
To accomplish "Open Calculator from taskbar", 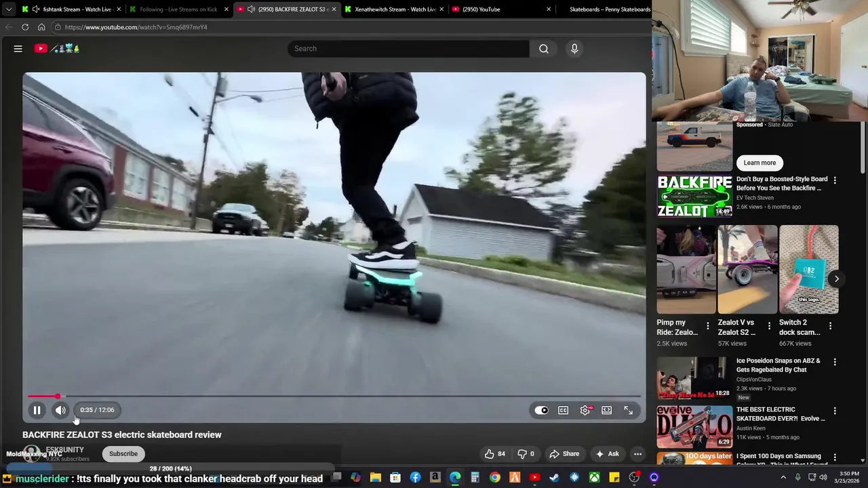I will coord(475,478).
